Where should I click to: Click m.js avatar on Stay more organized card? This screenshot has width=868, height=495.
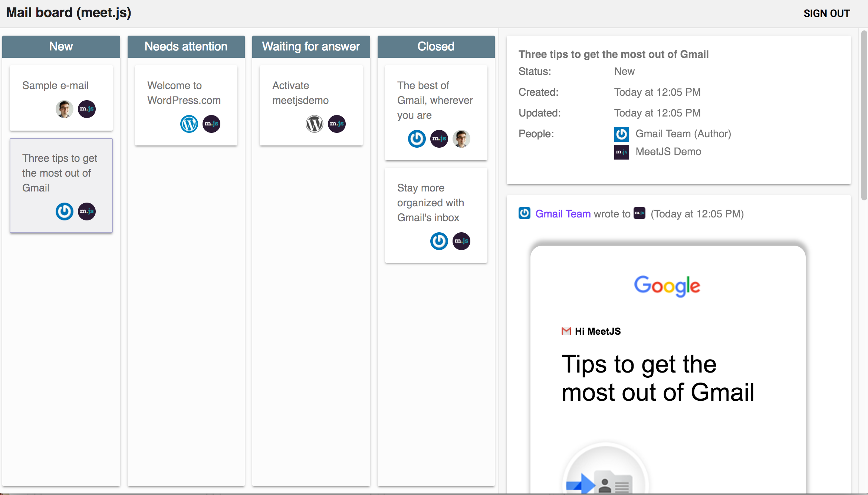(461, 241)
